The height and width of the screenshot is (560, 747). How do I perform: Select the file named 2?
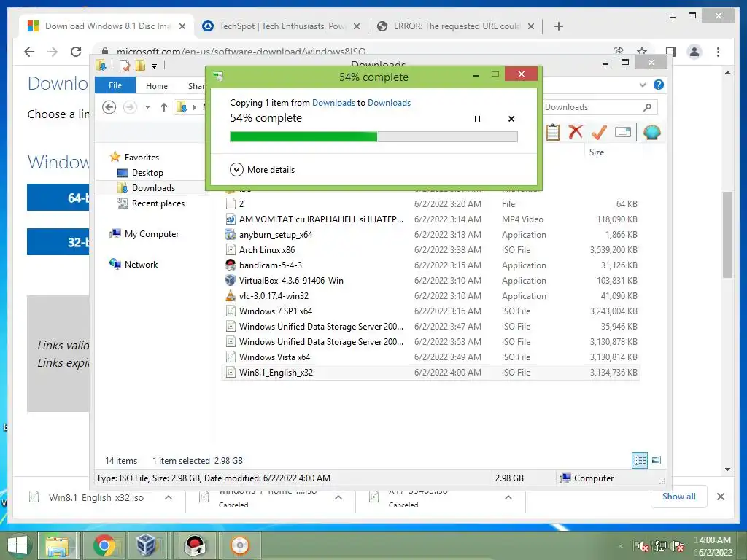click(430, 204)
